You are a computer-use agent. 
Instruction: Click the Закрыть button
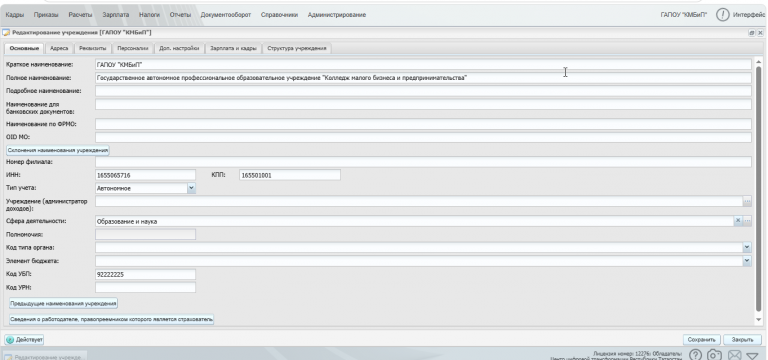click(x=743, y=339)
